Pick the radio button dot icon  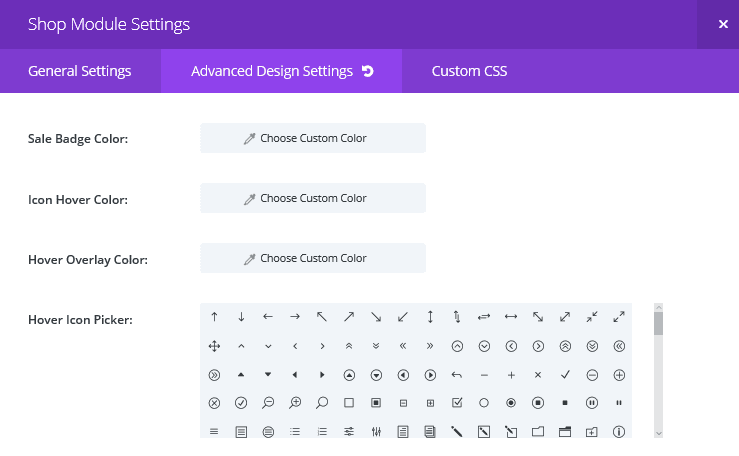(511, 403)
